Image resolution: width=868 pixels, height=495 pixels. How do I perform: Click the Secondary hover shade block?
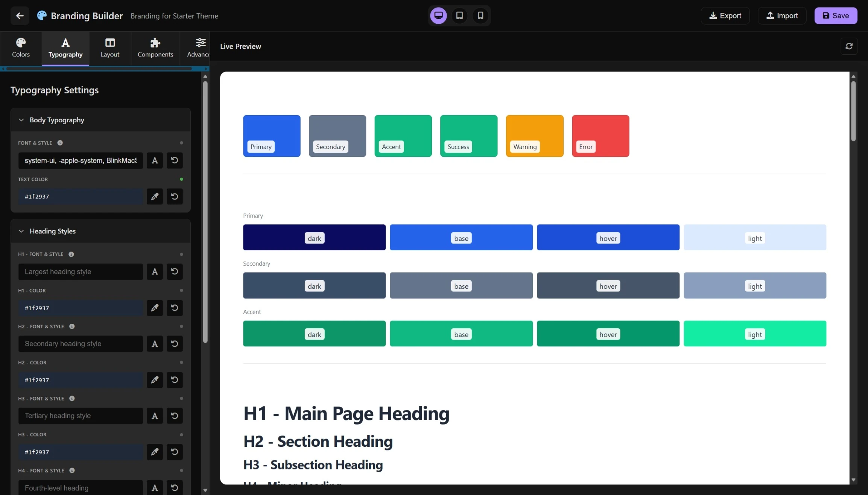tap(608, 285)
